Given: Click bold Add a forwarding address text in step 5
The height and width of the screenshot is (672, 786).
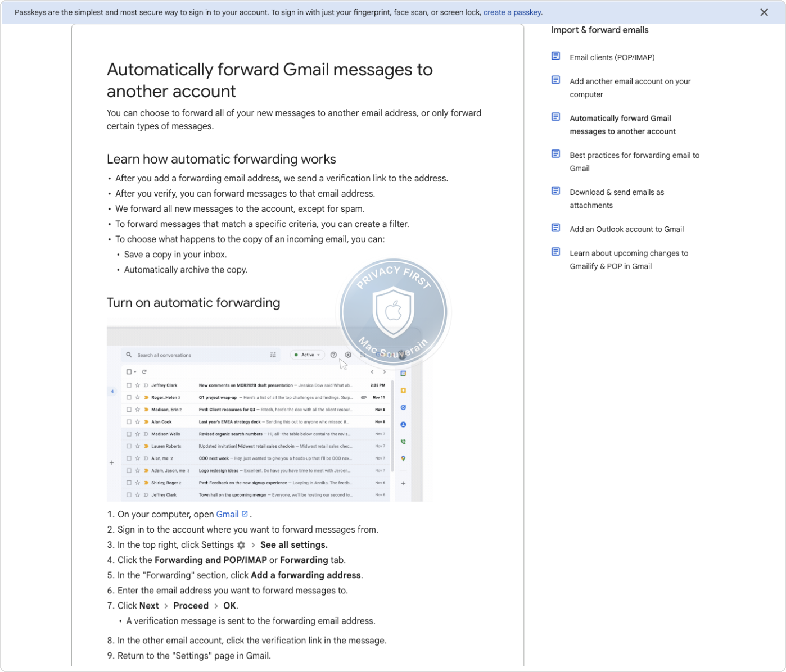Looking at the screenshot, I should pyautogui.click(x=306, y=575).
